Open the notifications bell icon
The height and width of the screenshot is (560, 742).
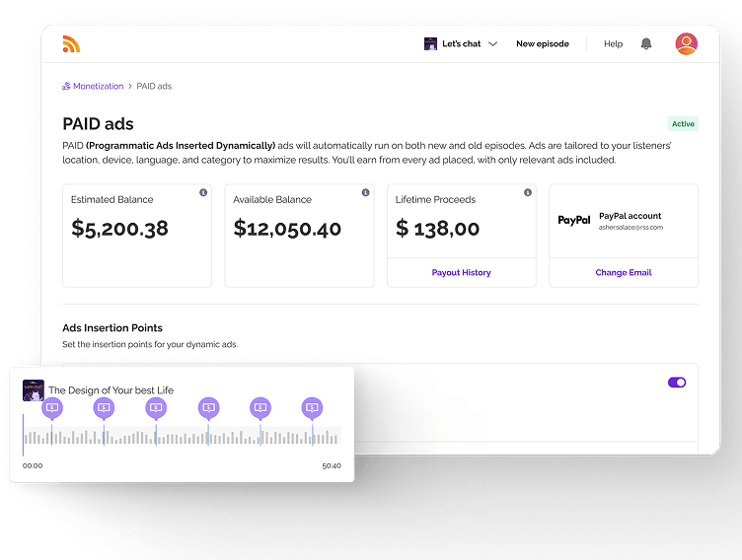[646, 43]
